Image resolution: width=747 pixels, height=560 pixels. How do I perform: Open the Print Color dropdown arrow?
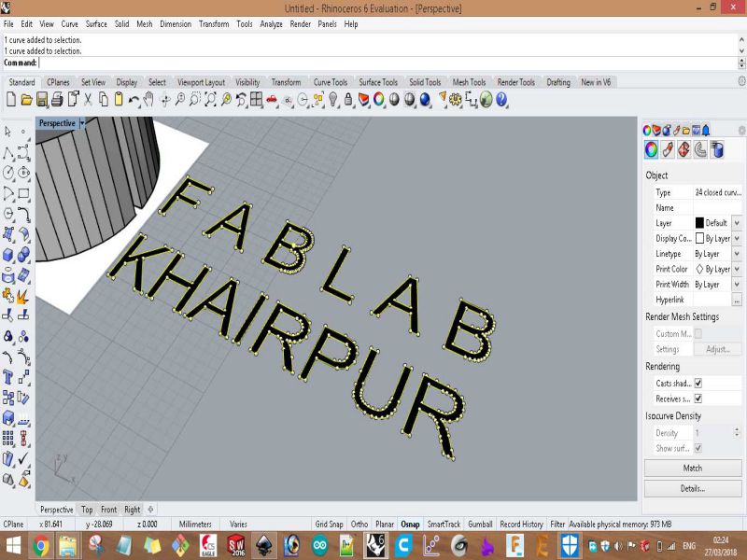pos(737,269)
